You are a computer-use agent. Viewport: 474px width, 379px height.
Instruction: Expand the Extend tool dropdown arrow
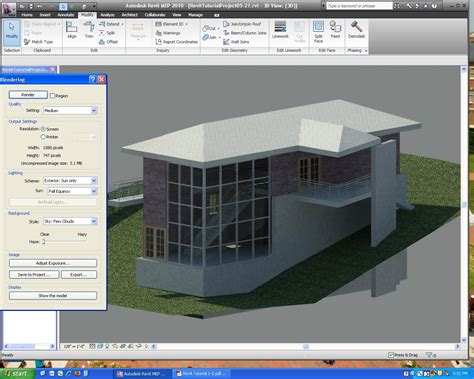pos(122,24)
